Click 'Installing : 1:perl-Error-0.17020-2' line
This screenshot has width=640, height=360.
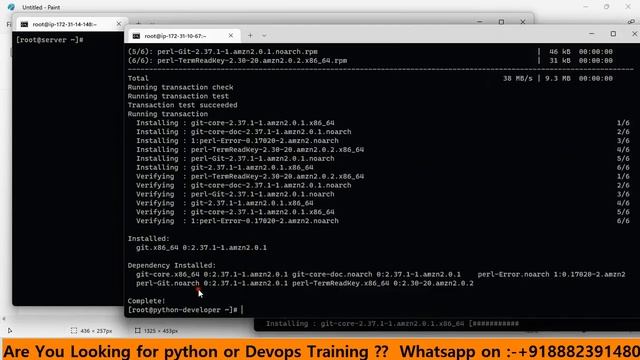(x=237, y=140)
